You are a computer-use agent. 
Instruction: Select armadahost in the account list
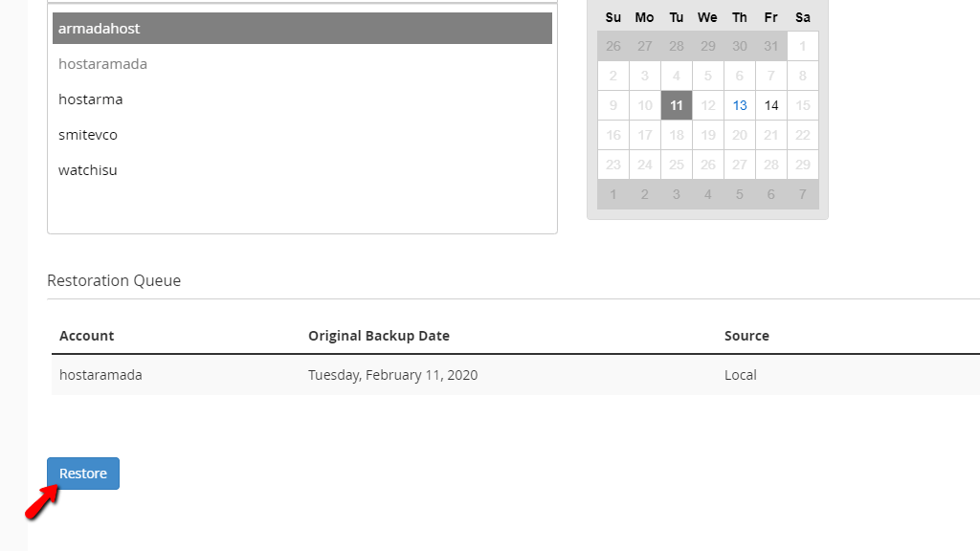301,28
